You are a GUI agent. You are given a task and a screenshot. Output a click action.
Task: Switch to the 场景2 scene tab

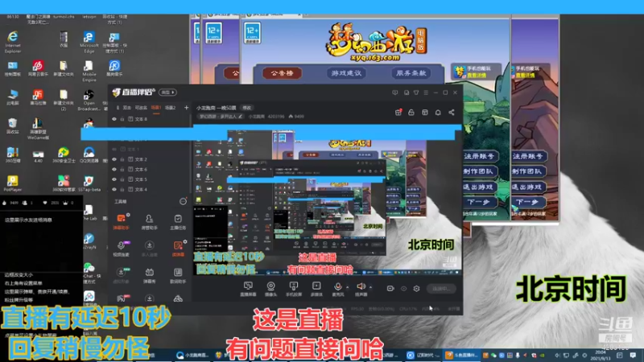(x=170, y=108)
